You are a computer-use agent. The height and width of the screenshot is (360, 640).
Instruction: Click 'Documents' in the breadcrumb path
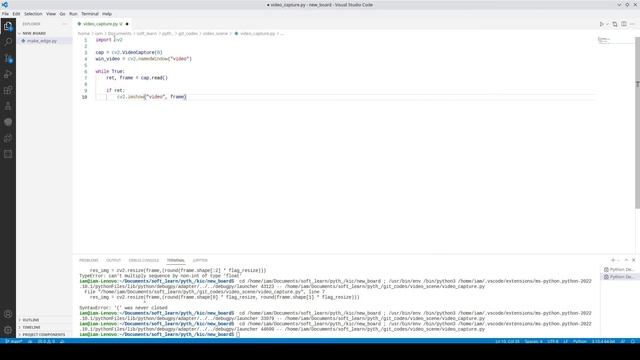coord(120,33)
